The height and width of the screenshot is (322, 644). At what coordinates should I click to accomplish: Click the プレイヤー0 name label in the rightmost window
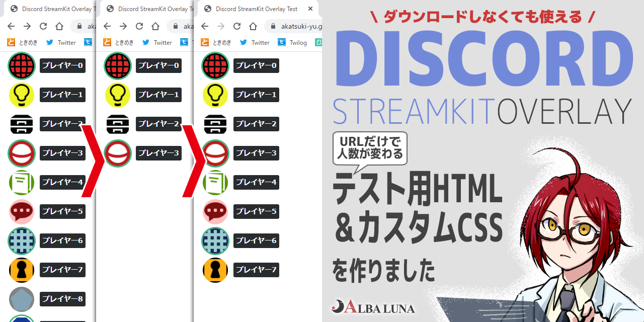256,65
